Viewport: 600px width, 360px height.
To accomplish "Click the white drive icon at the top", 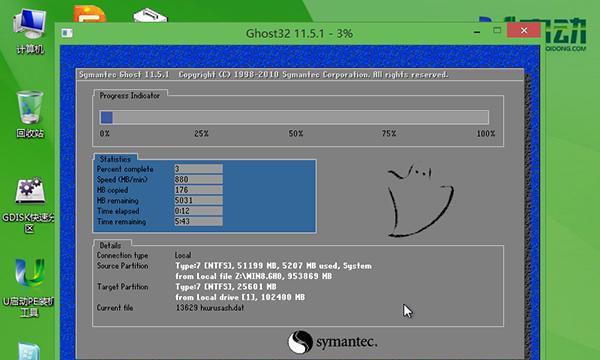I will (150, 16).
